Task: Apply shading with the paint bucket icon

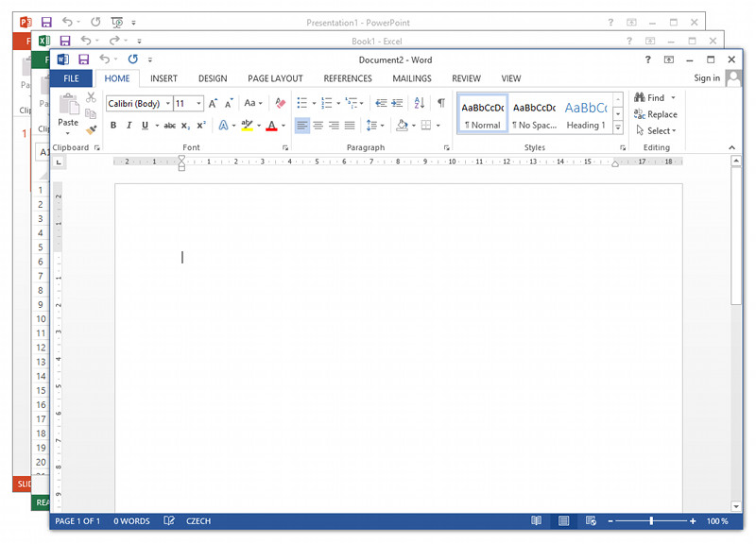Action: pos(402,126)
